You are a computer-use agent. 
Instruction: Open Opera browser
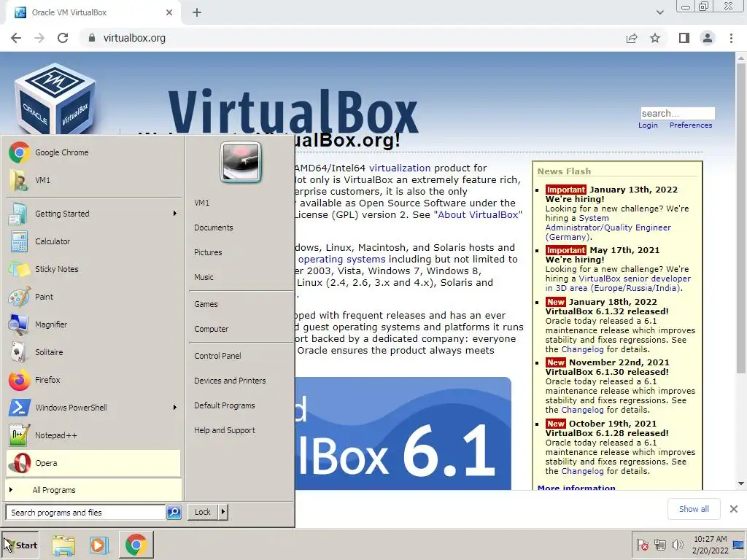point(93,463)
